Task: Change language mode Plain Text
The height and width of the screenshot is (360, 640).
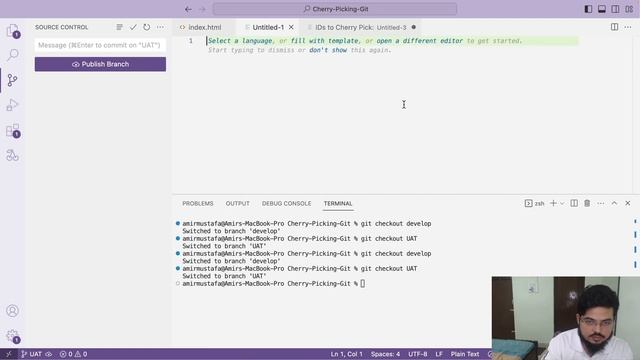Action: point(465,354)
